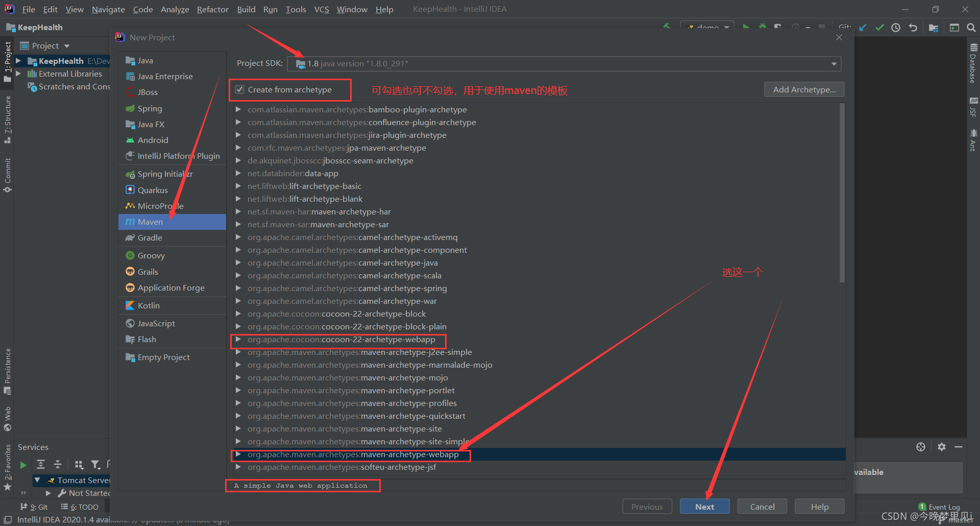
Task: Select Maven project type
Action: (x=173, y=222)
